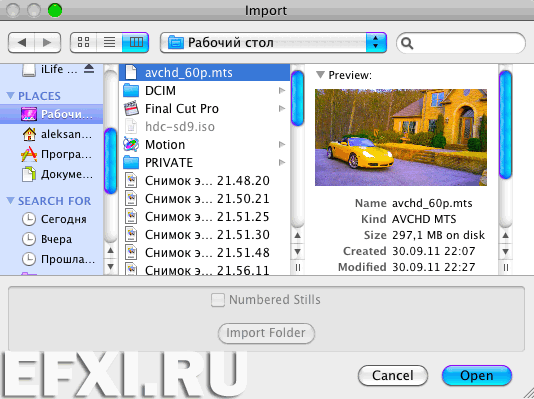
Task: Select Снимок э… 21.56.11 file
Action: coord(204,269)
